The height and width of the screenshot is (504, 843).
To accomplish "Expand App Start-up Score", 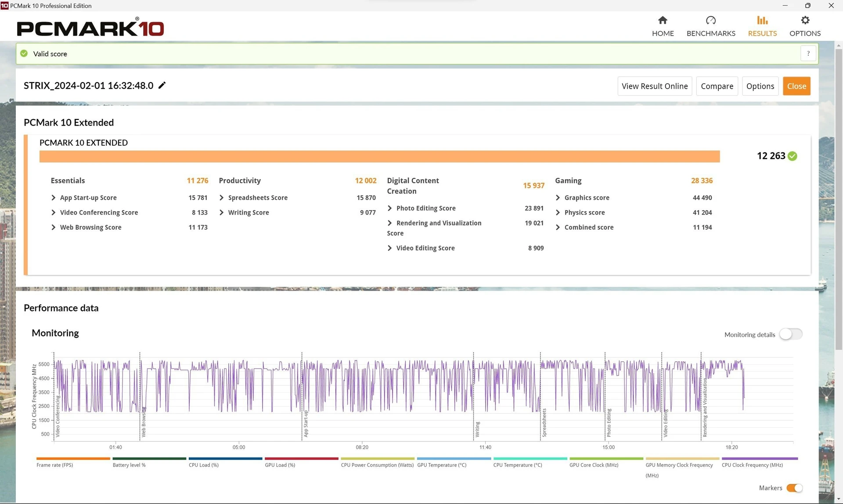I will 53,198.
